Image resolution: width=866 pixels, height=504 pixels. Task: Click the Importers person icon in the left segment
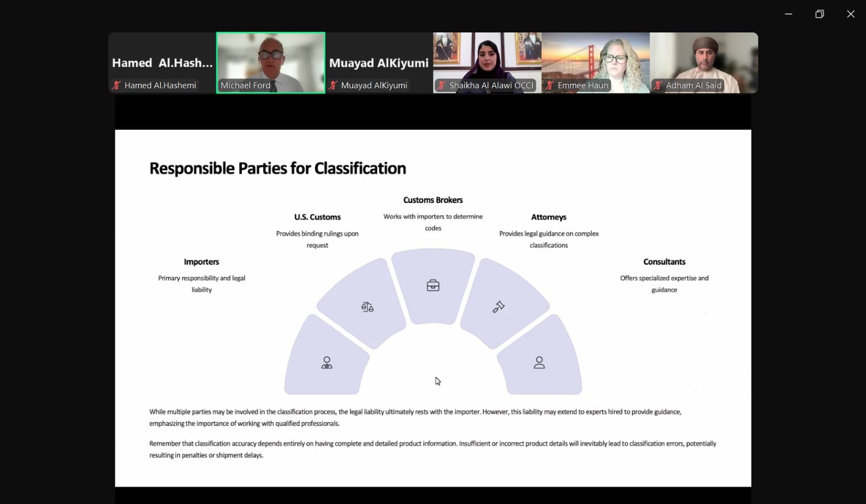pyautogui.click(x=327, y=362)
